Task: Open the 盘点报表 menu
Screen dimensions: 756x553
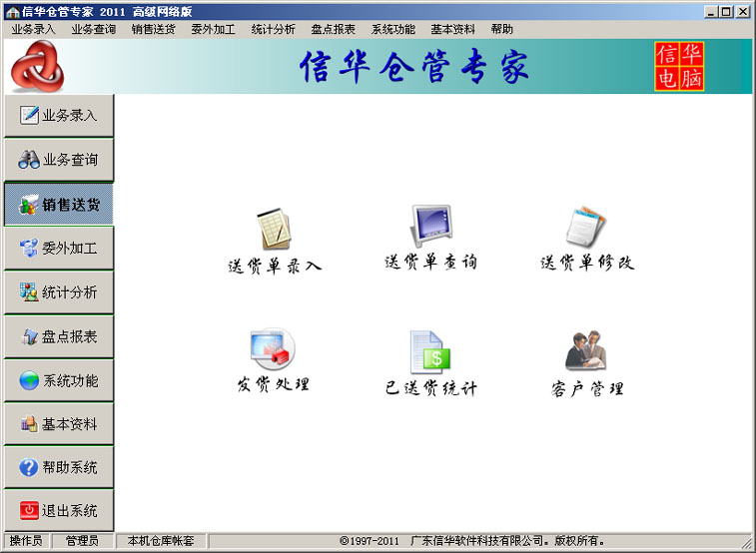Action: click(334, 29)
